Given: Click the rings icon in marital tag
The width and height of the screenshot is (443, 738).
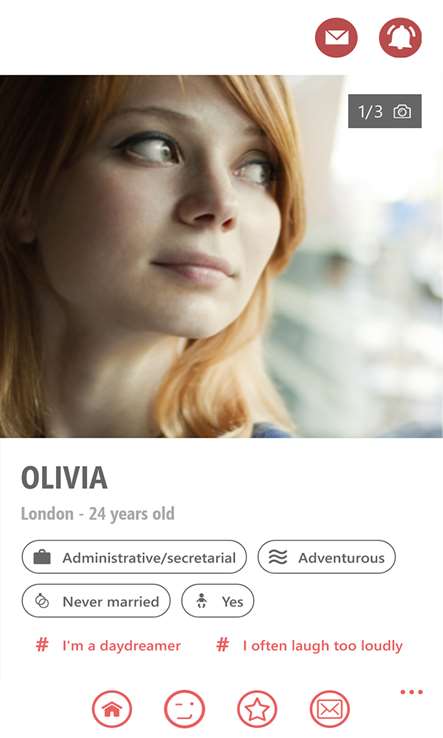Looking at the screenshot, I should (42, 601).
